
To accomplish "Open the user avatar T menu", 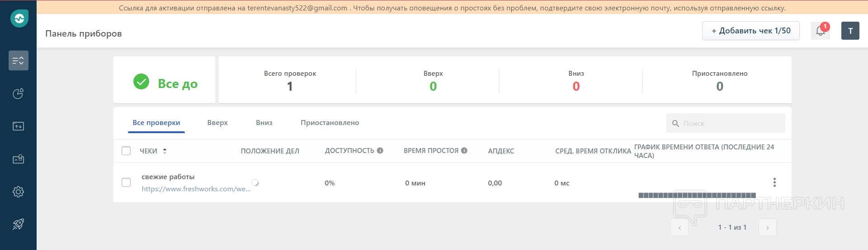I will tap(850, 31).
